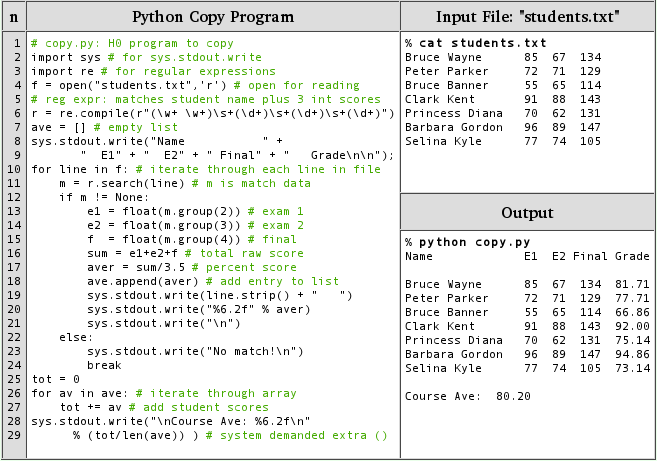Click line number 29 in the gutter
The height and width of the screenshot is (461, 657).
(x=13, y=436)
